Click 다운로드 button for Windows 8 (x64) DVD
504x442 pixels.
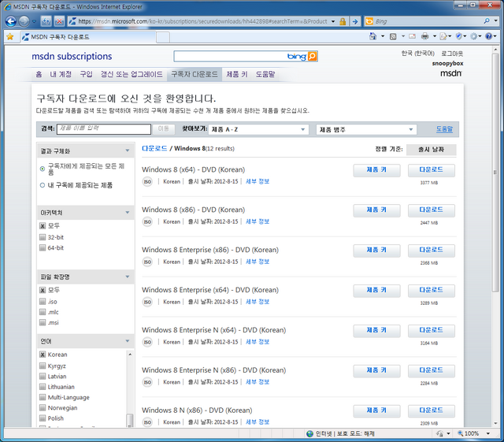[431, 170]
